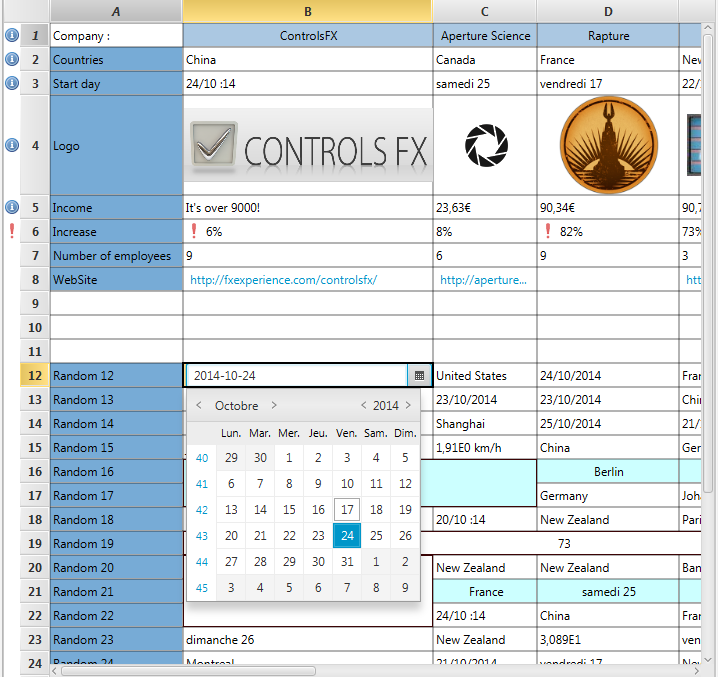
Task: Select the Company : label cell
Action: tap(116, 35)
